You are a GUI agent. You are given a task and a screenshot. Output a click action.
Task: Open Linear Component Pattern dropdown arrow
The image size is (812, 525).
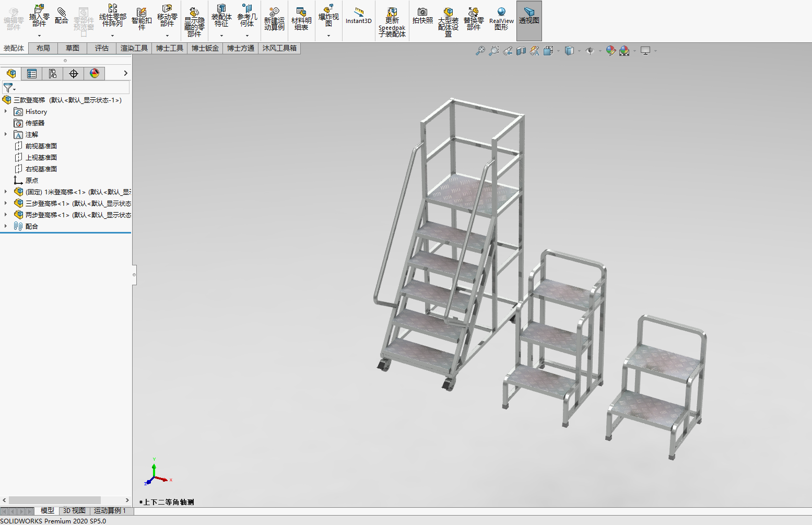[113, 36]
